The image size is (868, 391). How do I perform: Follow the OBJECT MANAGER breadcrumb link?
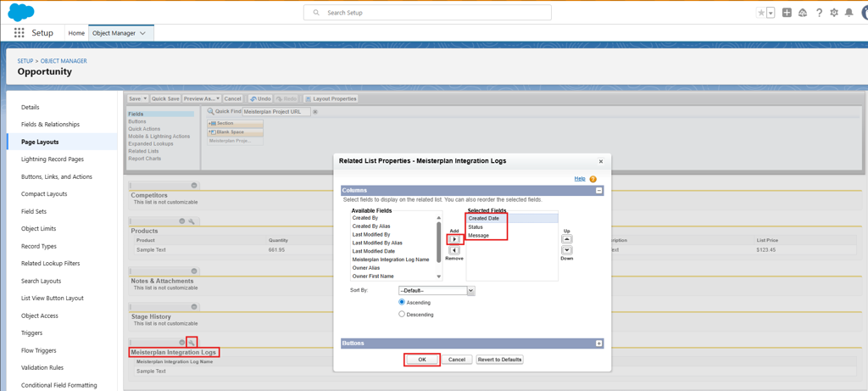point(64,61)
